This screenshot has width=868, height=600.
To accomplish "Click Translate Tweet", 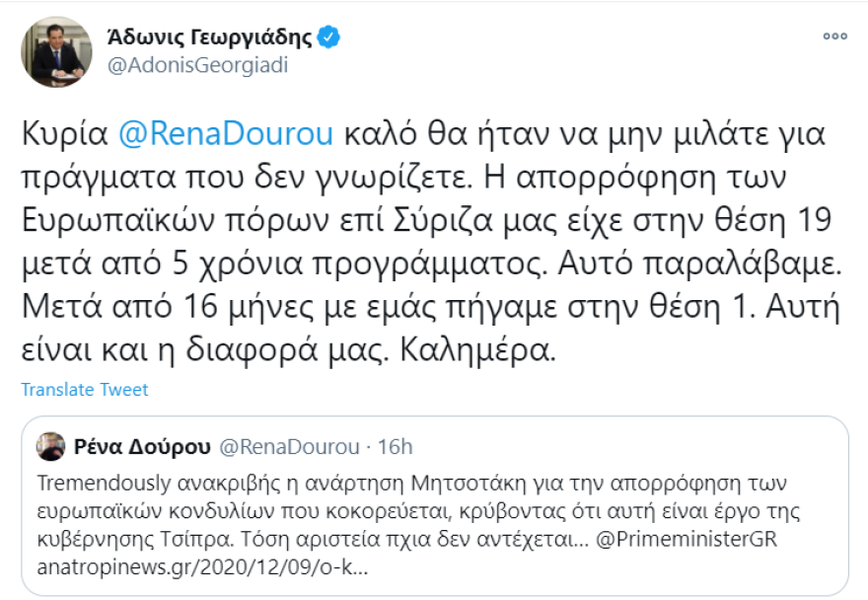I will coord(82,391).
